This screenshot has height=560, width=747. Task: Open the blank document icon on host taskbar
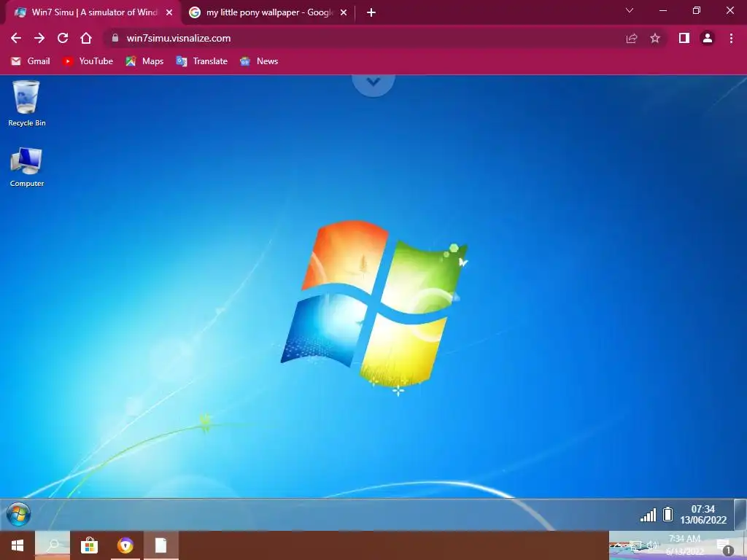[x=161, y=545]
